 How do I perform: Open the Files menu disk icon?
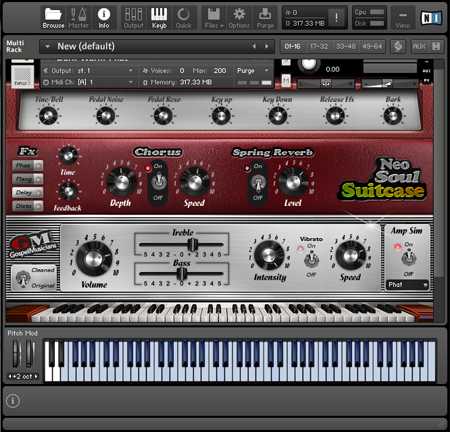[x=214, y=18]
